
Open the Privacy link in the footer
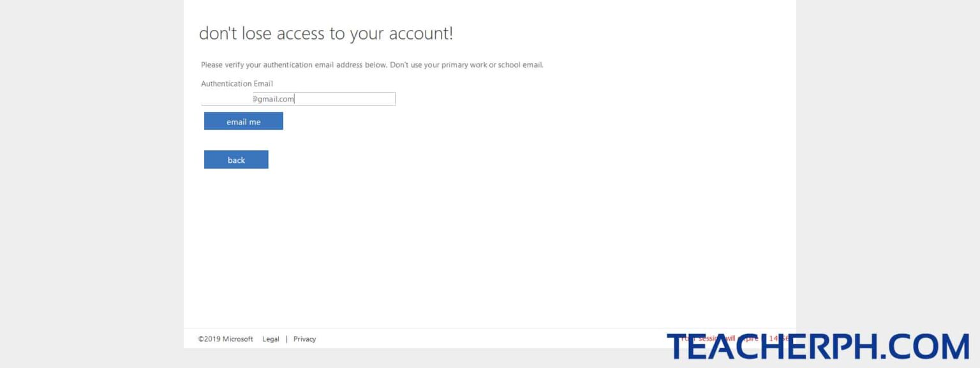click(304, 339)
